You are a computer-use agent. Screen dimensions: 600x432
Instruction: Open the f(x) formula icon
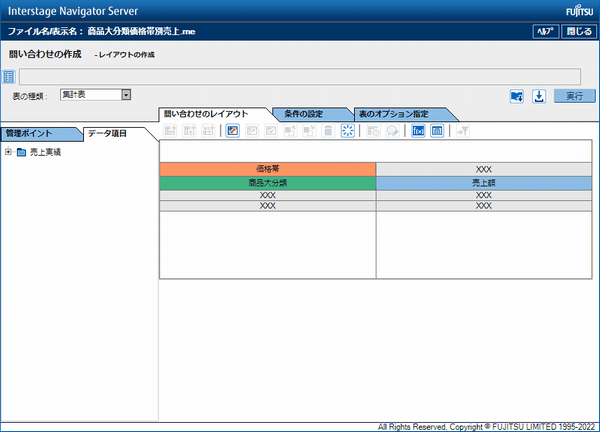pyautogui.click(x=418, y=131)
